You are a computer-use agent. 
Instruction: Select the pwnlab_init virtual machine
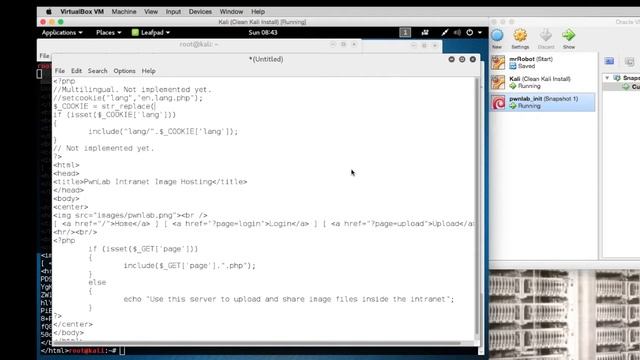tap(542, 102)
